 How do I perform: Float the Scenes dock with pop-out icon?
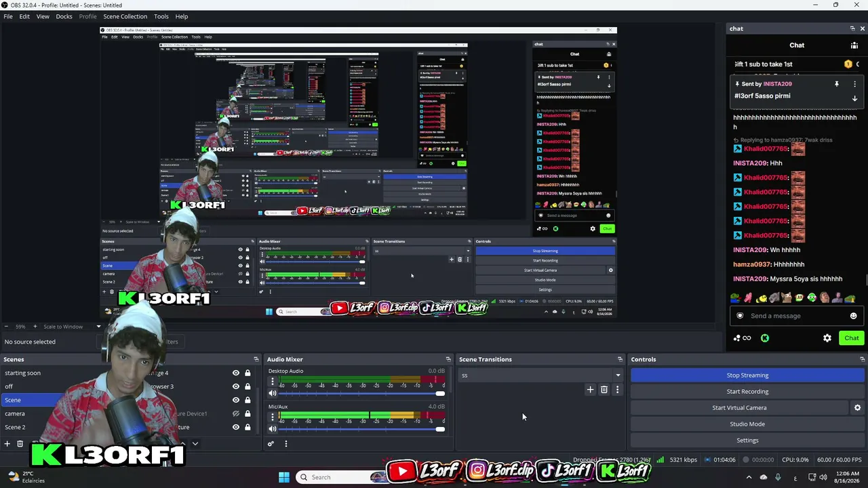256,359
